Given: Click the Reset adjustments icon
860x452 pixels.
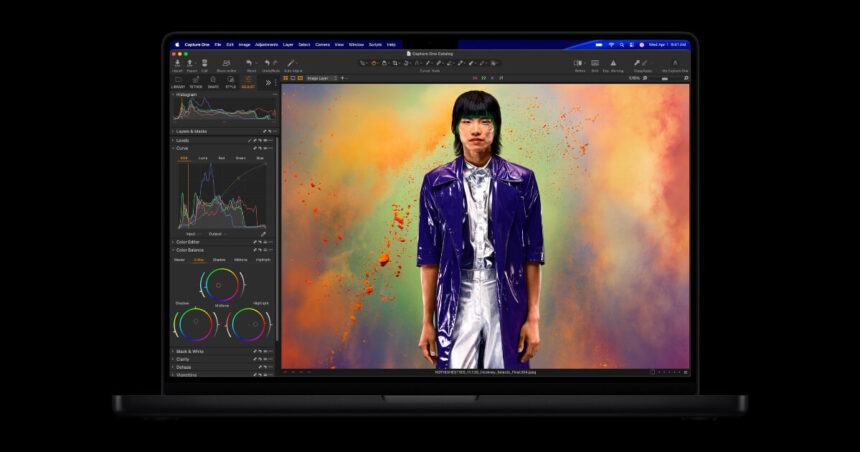Looking at the screenshot, I should tap(249, 64).
